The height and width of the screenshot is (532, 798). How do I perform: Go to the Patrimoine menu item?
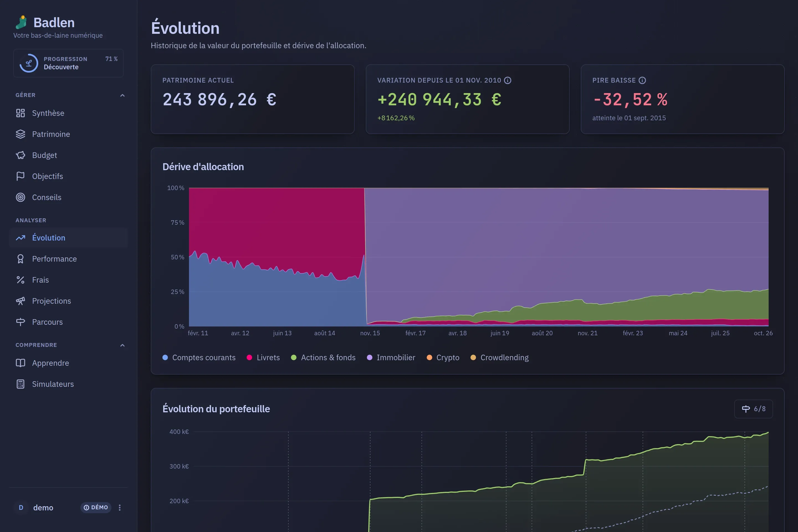tap(68, 134)
